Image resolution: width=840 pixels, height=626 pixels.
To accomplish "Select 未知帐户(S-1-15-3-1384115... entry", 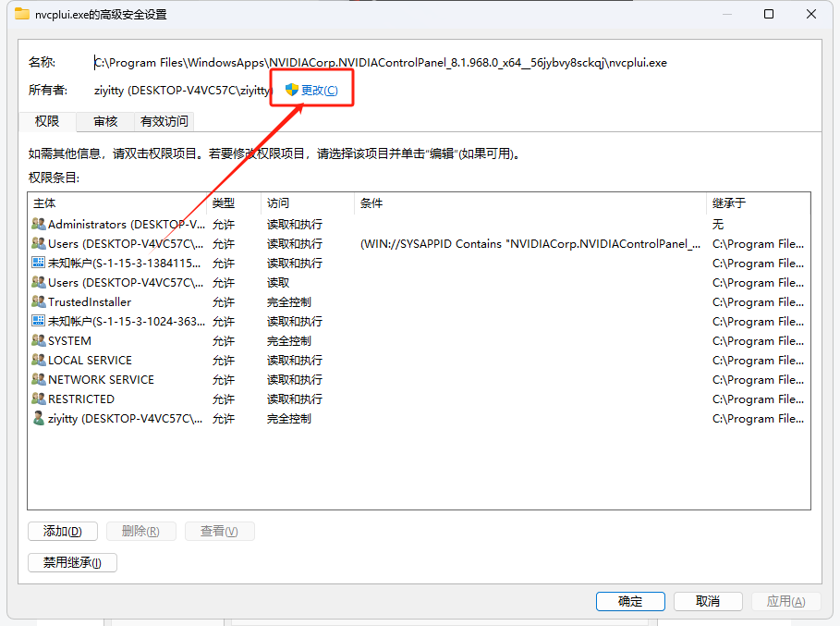I will point(419,264).
